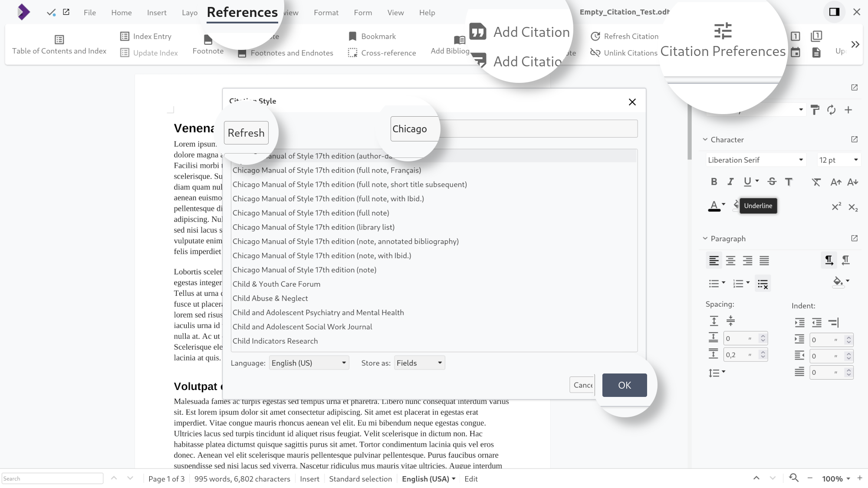868x488 pixels.
Task: Toggle text shadow icon
Action: pyautogui.click(x=789, y=182)
